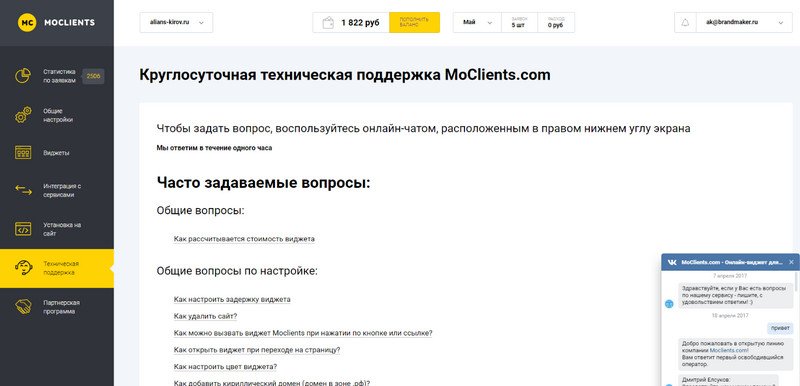Screen dimensions: 800x386
Task: Select Техническая поддержка menu item
Action: [x=57, y=268]
